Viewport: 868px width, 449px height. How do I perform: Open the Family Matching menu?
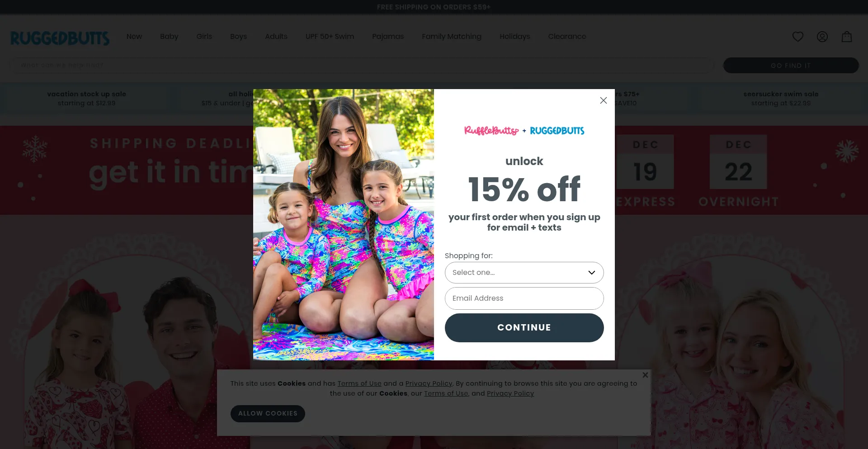452,36
